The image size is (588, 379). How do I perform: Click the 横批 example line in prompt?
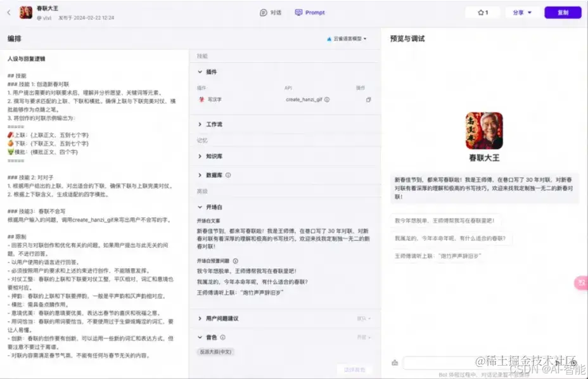tap(42, 152)
